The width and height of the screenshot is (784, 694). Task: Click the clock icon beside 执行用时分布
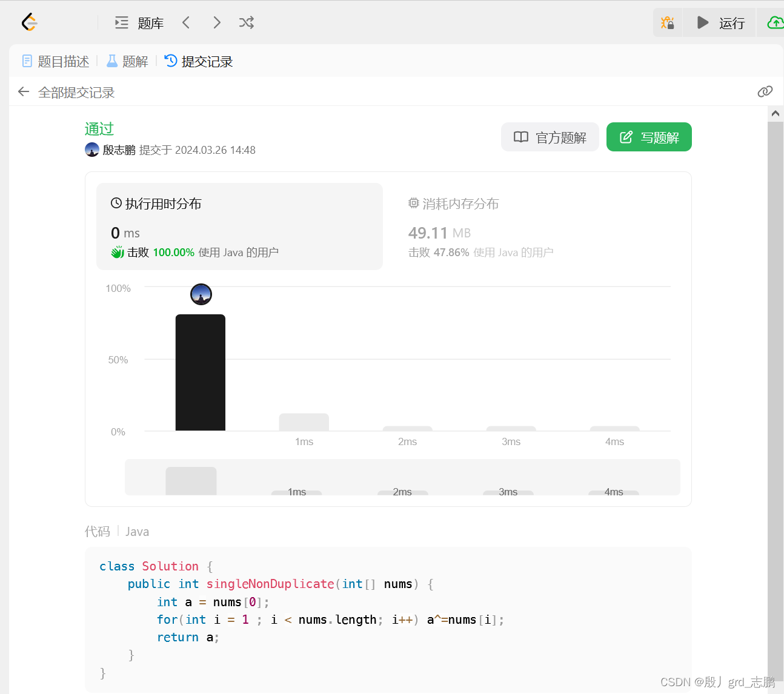click(116, 203)
